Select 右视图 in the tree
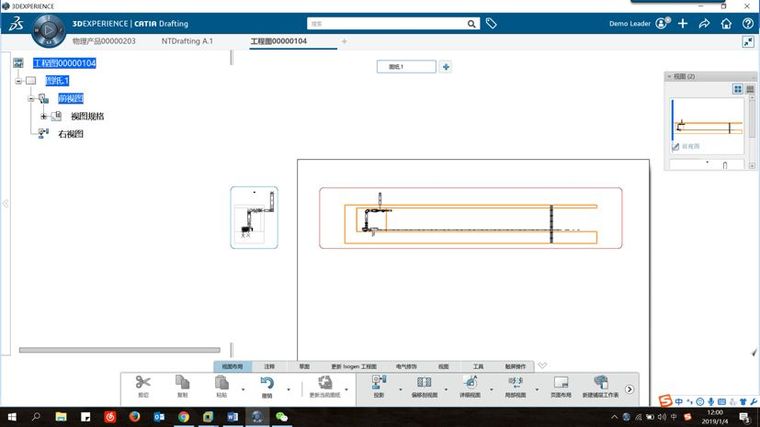This screenshot has height=427, width=760. [x=71, y=134]
